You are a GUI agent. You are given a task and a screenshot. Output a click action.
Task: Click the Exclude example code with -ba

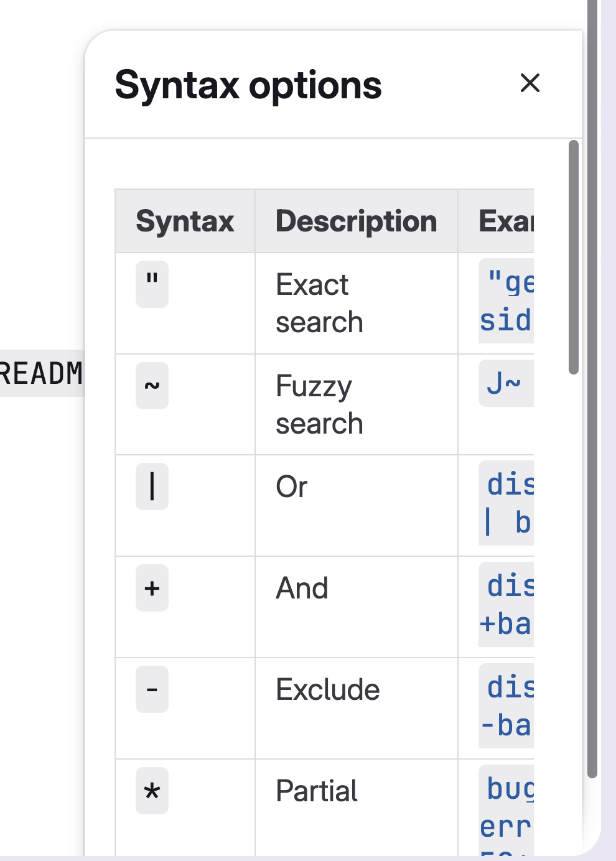coord(506,706)
